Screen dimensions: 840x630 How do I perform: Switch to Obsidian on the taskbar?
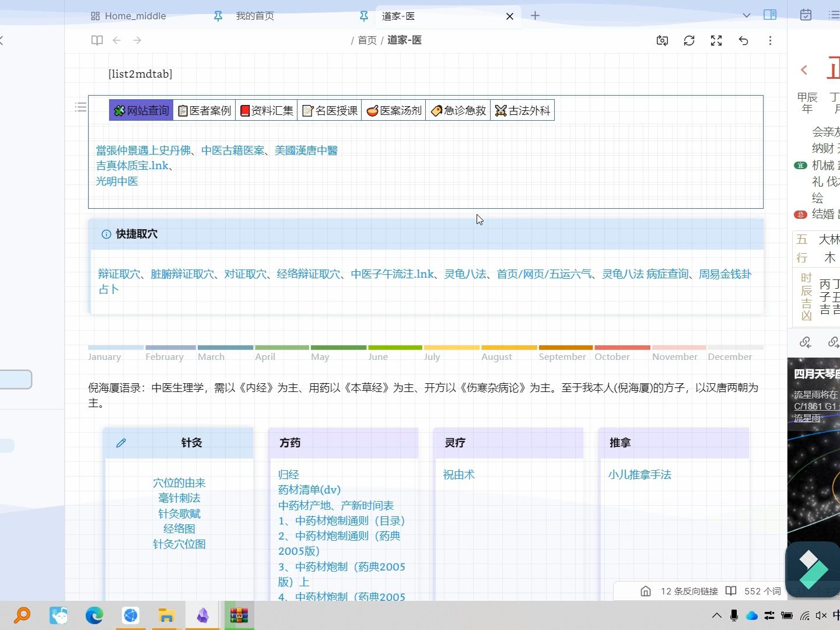tap(202, 615)
